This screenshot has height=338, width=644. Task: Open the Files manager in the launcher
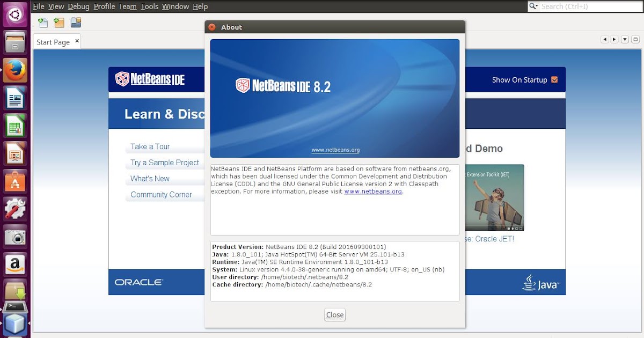(x=15, y=42)
